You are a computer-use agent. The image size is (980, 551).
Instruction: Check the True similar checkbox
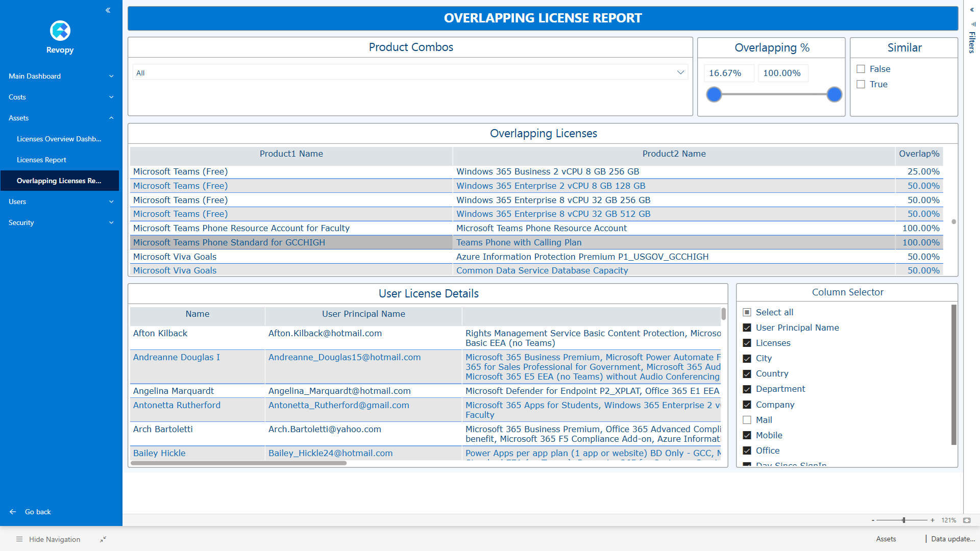click(x=861, y=84)
